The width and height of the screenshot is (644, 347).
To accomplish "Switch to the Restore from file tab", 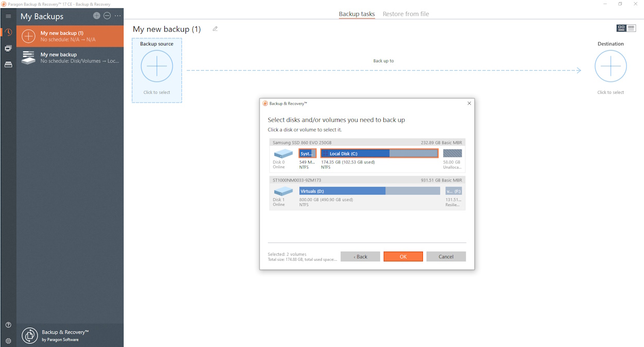I will point(405,14).
